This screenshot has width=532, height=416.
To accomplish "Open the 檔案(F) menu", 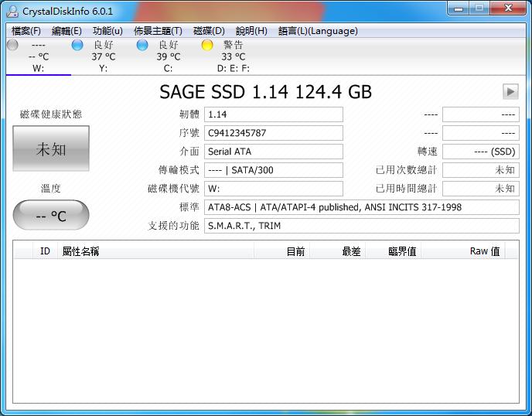I will click(x=26, y=31).
